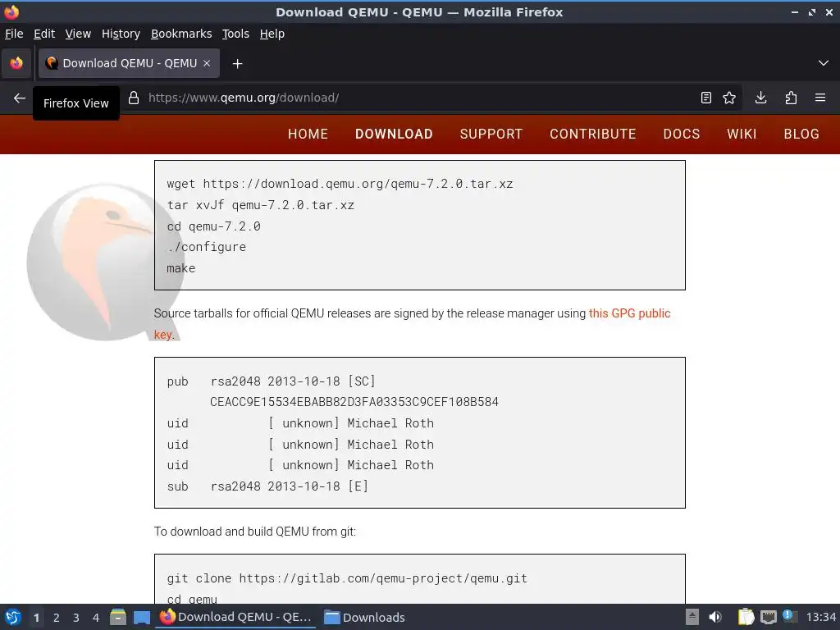This screenshot has height=630, width=840.
Task: View site security padlock info
Action: [134, 98]
